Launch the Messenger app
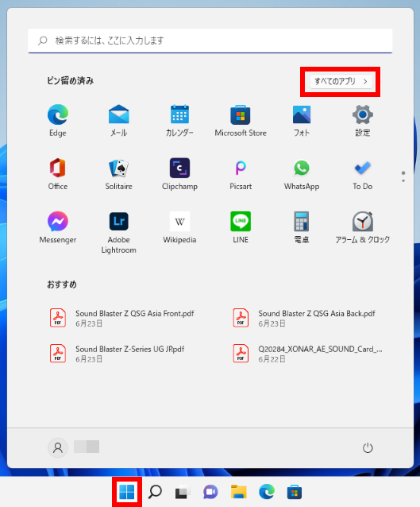Viewport: 420px width, 507px height. [58, 227]
